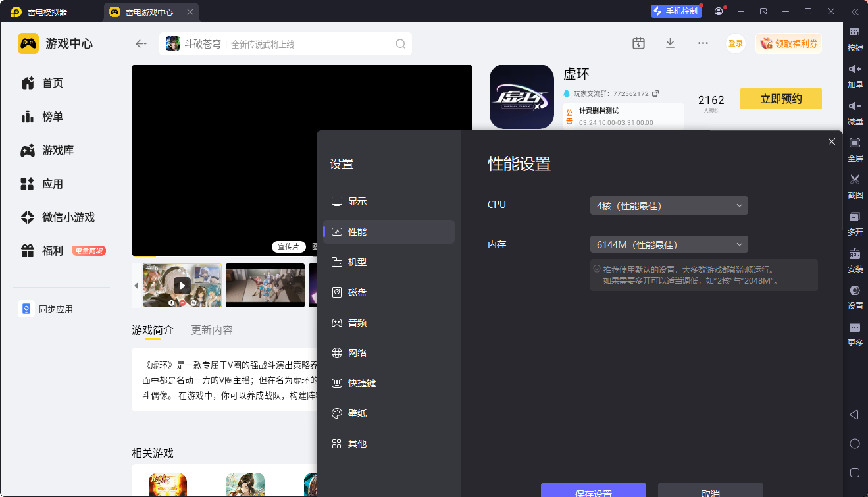Expand the 内存 memory dropdown

(669, 244)
